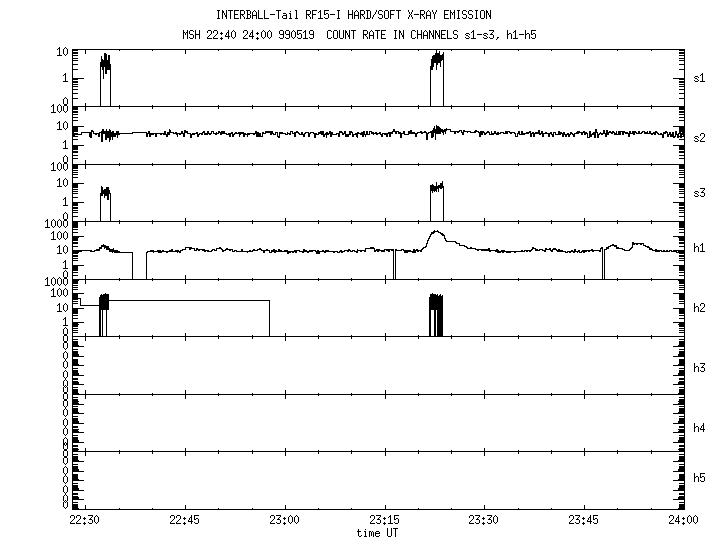The image size is (720, 550).
Task: Click the 23:15 time axis tick label
Action: click(384, 520)
